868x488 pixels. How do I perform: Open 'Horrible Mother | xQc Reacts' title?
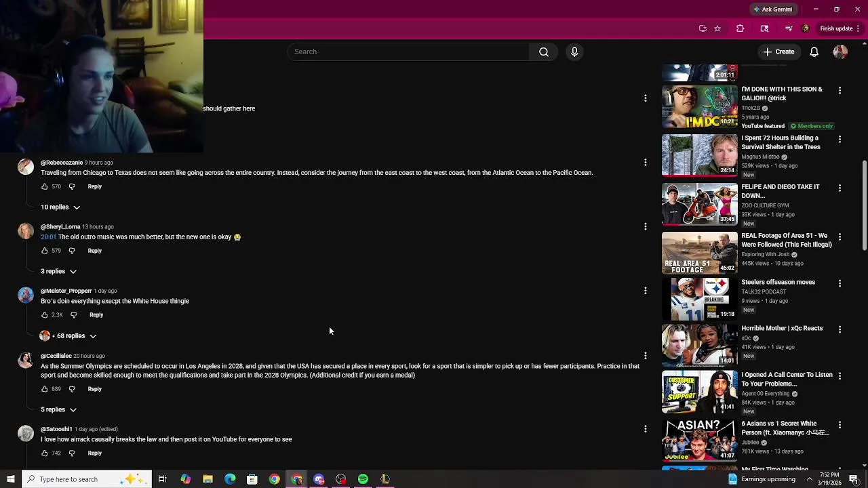pos(782,328)
